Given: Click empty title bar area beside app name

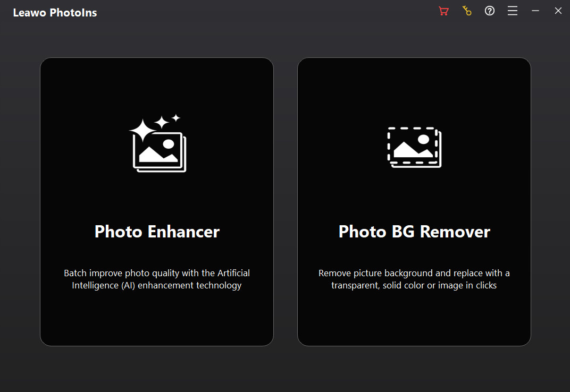Looking at the screenshot, I should (266, 12).
